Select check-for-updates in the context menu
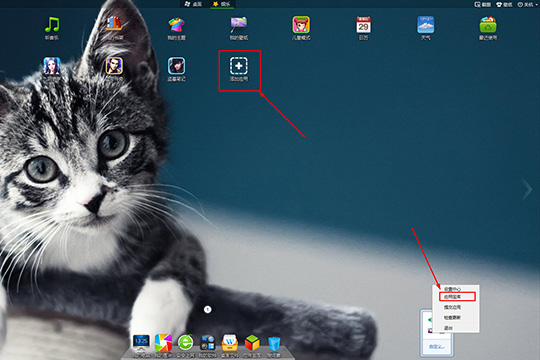The image size is (540, 360). (x=452, y=318)
